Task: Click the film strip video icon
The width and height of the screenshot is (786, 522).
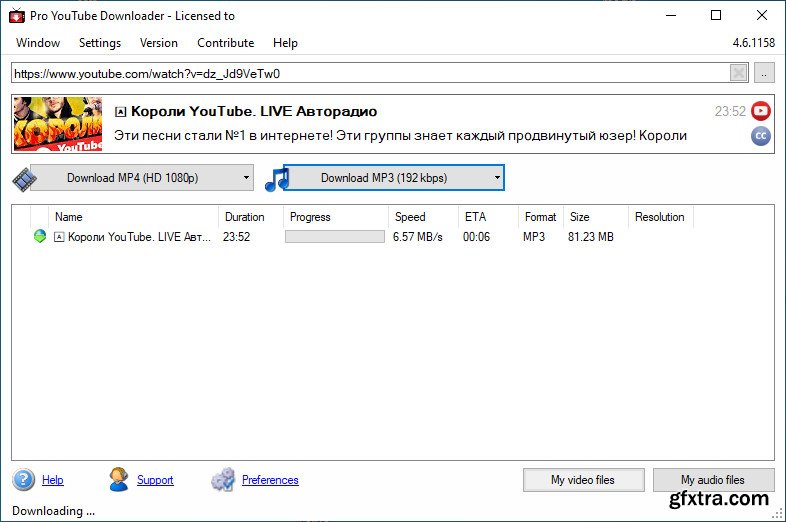Action: (24, 179)
